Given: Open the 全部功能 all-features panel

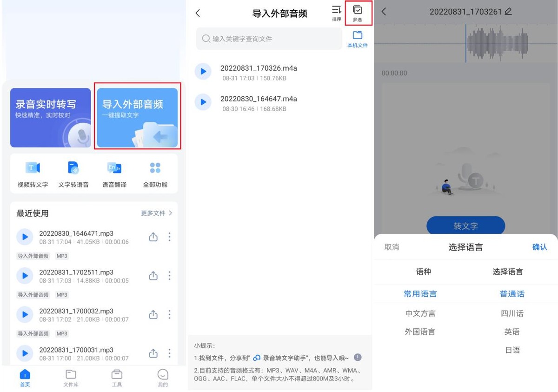Looking at the screenshot, I should point(155,173).
